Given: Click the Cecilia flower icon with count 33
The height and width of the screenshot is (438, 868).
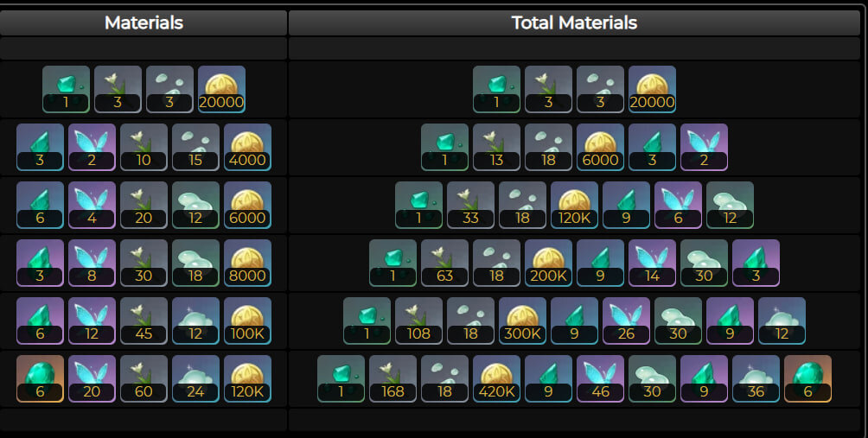Looking at the screenshot, I should (x=470, y=205).
